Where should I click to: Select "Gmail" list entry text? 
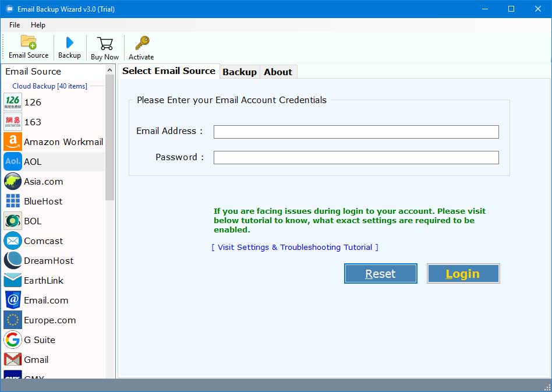click(36, 359)
